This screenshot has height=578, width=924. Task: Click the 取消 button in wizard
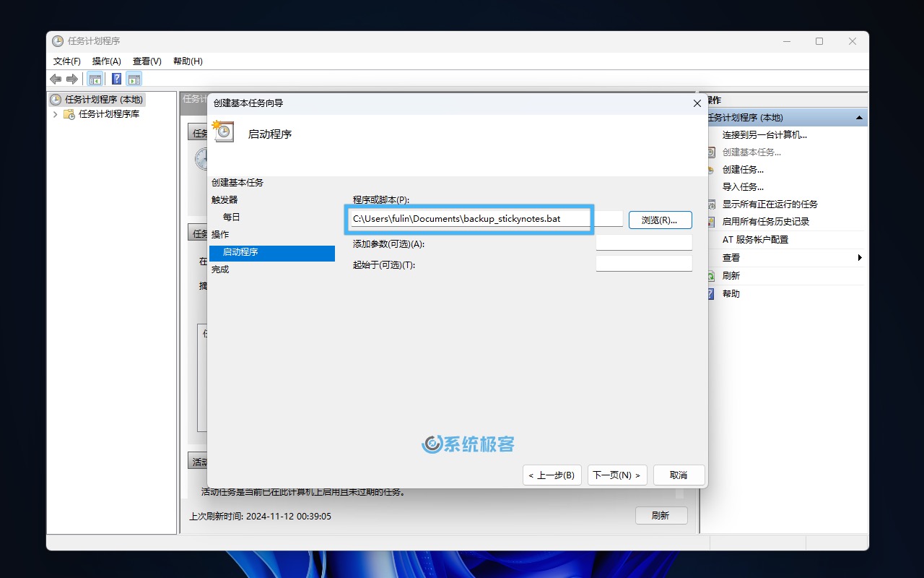(679, 475)
